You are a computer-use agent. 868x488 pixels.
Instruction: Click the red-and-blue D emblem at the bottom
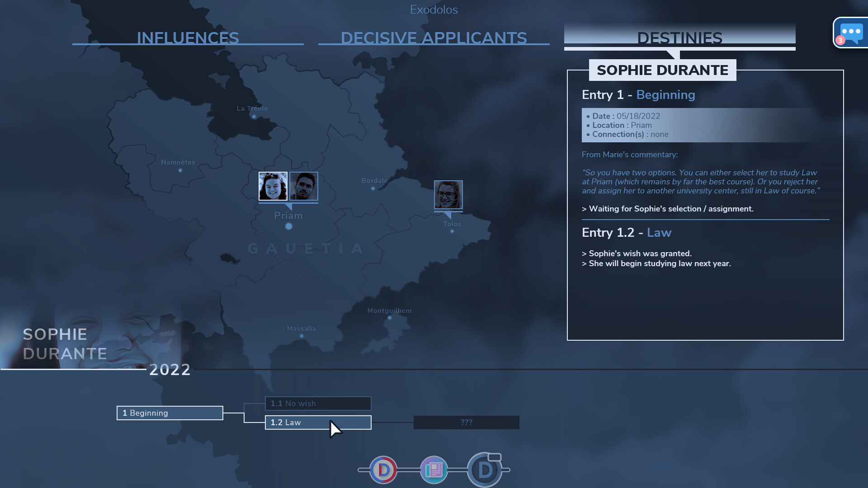(382, 469)
